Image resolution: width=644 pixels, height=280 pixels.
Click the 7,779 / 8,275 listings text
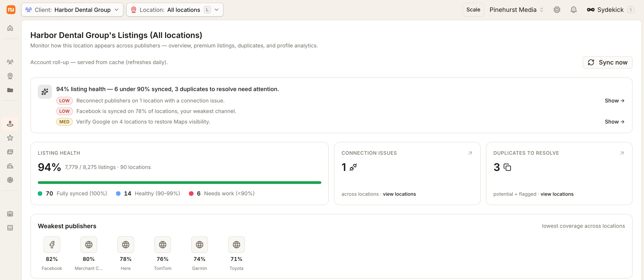coord(90,167)
